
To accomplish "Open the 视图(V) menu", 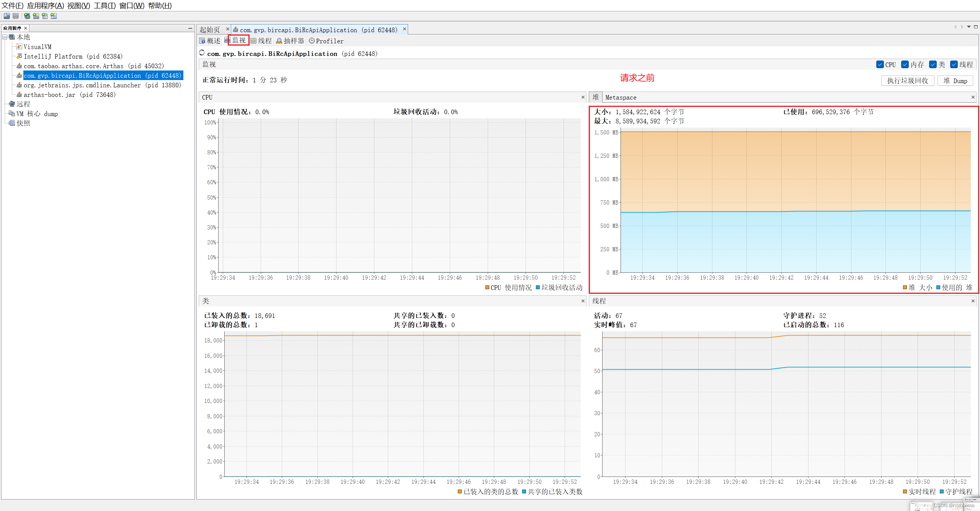I will pyautogui.click(x=78, y=6).
